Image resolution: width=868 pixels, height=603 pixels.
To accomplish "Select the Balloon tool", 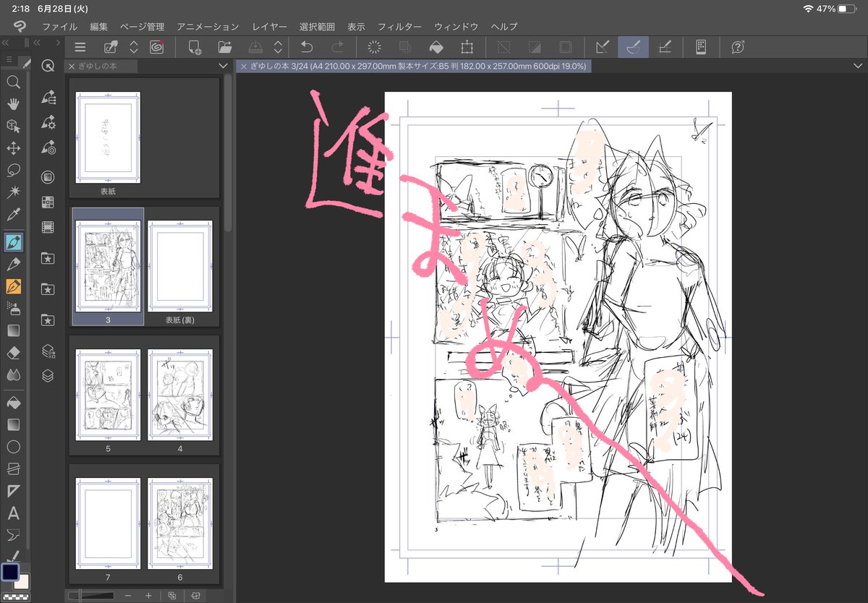I will click(x=13, y=535).
